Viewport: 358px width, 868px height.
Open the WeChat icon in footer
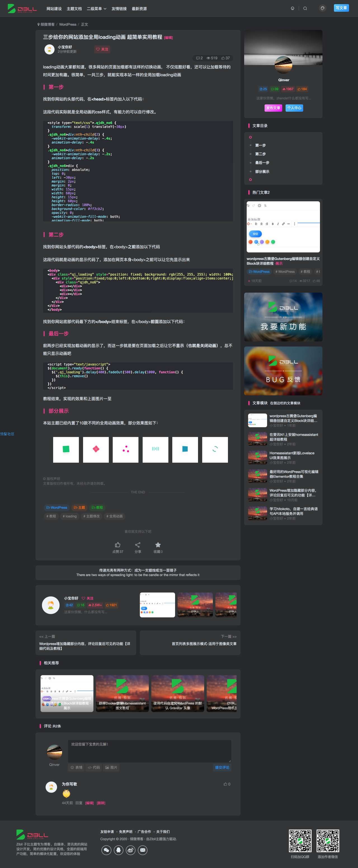tap(106, 850)
